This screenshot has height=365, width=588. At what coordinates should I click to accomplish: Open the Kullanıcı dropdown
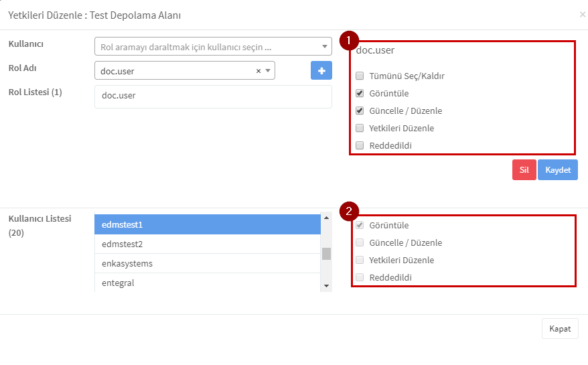(x=213, y=46)
